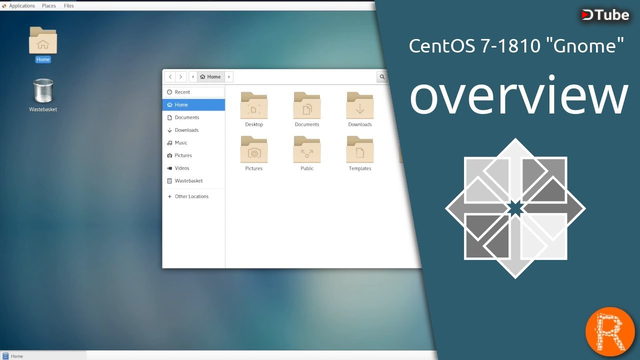Open the Applications menu

[19, 6]
